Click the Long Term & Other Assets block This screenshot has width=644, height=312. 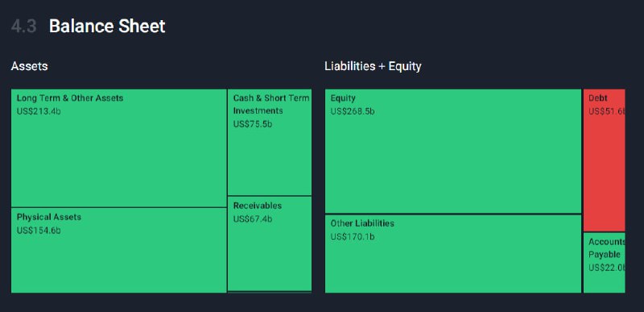tap(118, 148)
